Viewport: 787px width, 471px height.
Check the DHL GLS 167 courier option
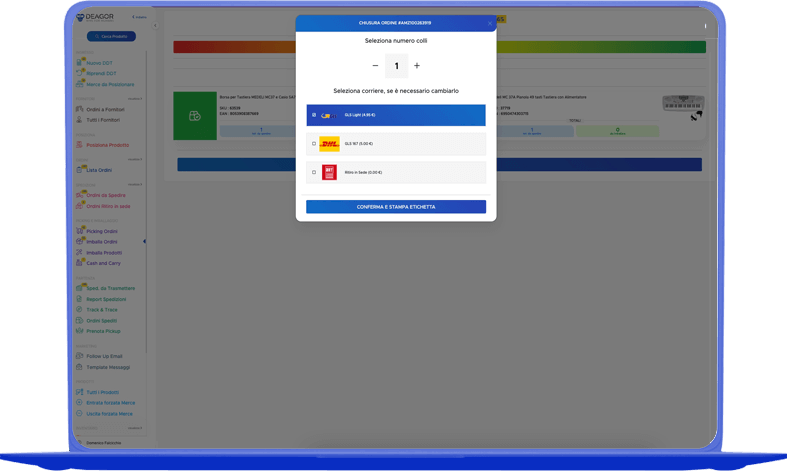pos(314,144)
